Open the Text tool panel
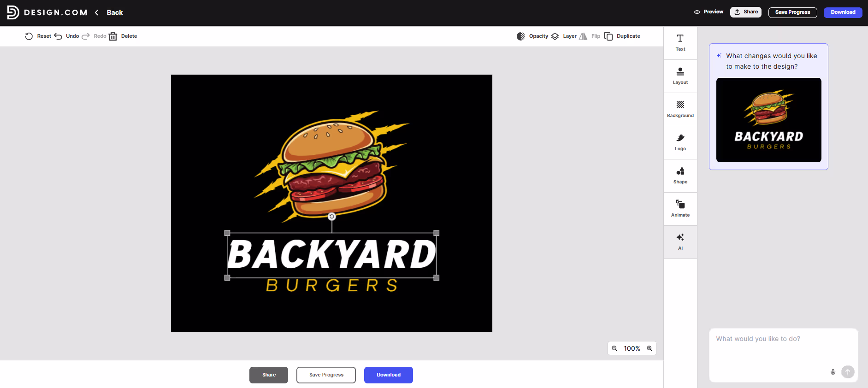868x388 pixels. point(680,43)
